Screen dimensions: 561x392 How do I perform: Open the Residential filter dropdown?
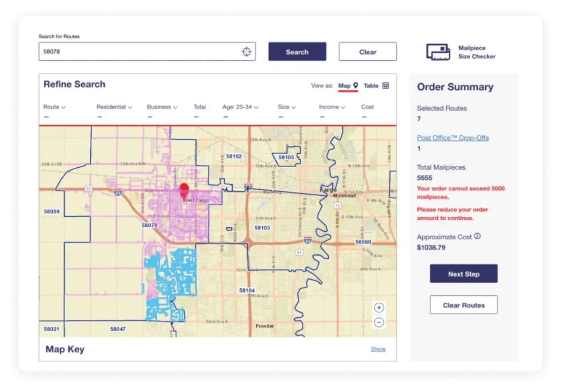click(x=114, y=107)
